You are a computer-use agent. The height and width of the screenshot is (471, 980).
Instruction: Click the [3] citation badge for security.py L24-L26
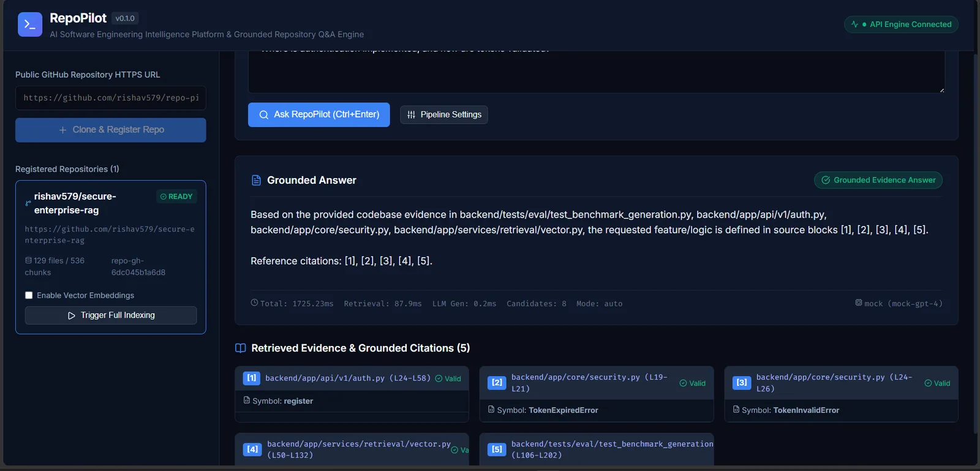pos(742,383)
